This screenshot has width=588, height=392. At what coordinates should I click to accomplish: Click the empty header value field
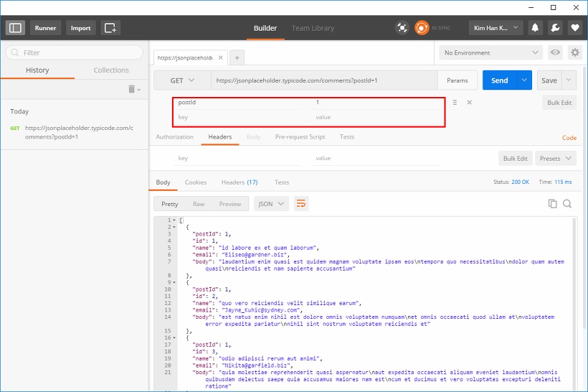pyautogui.click(x=376, y=158)
